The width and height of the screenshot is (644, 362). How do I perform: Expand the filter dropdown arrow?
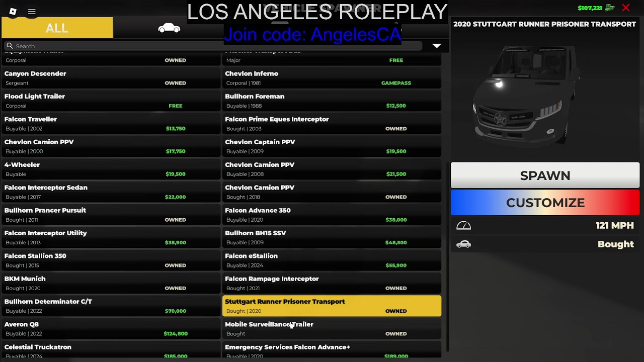(x=437, y=46)
